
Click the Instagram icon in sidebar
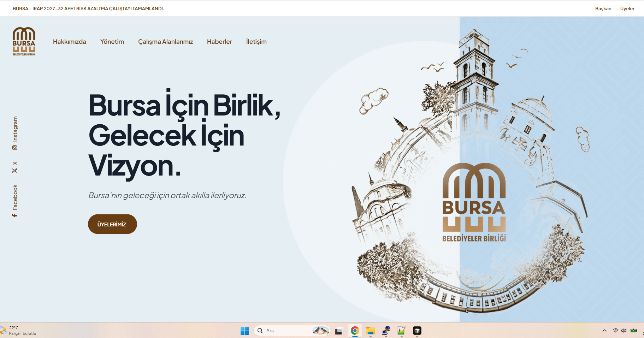[x=15, y=148]
